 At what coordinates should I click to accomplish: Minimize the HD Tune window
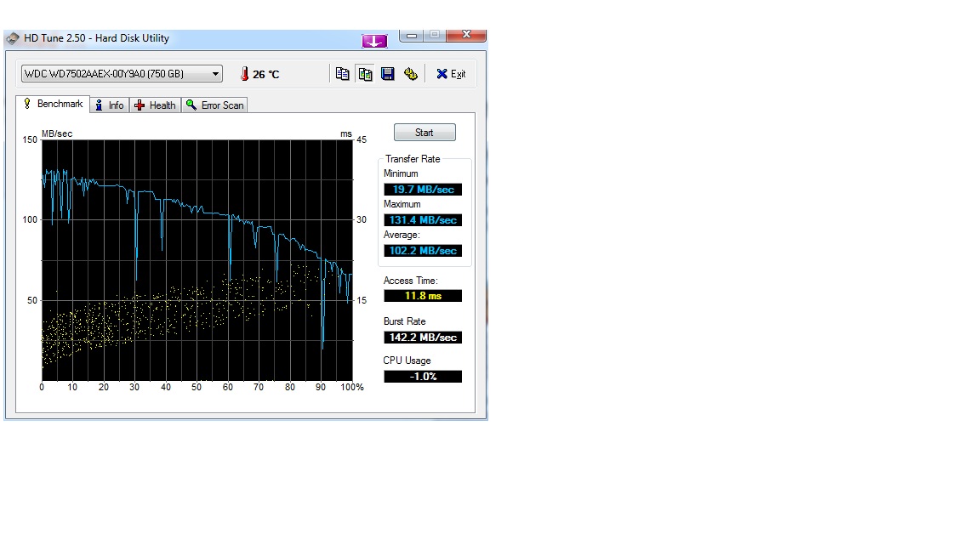pos(412,36)
